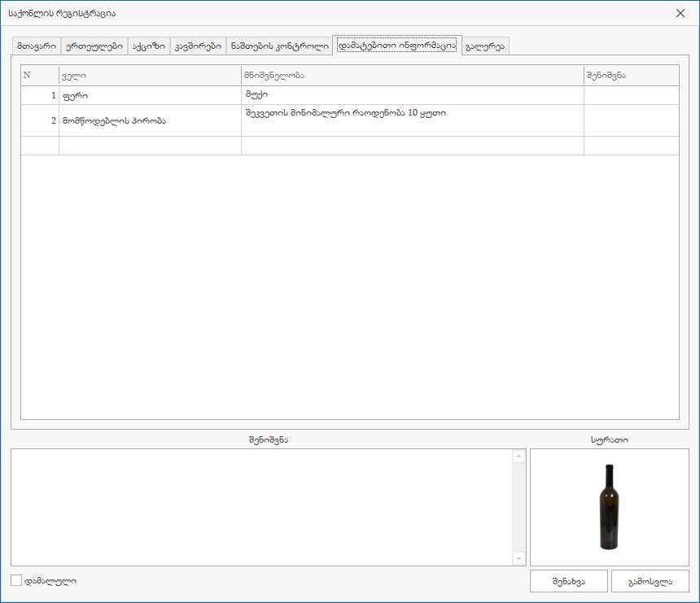
Task: Toggle the დამალული checkbox
Action: [x=16, y=580]
